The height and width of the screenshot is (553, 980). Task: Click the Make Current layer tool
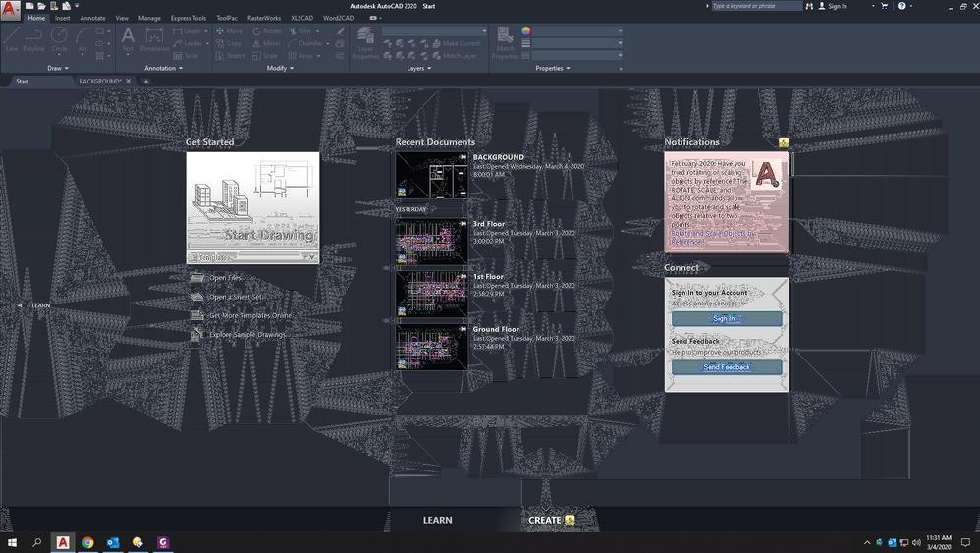pos(457,44)
